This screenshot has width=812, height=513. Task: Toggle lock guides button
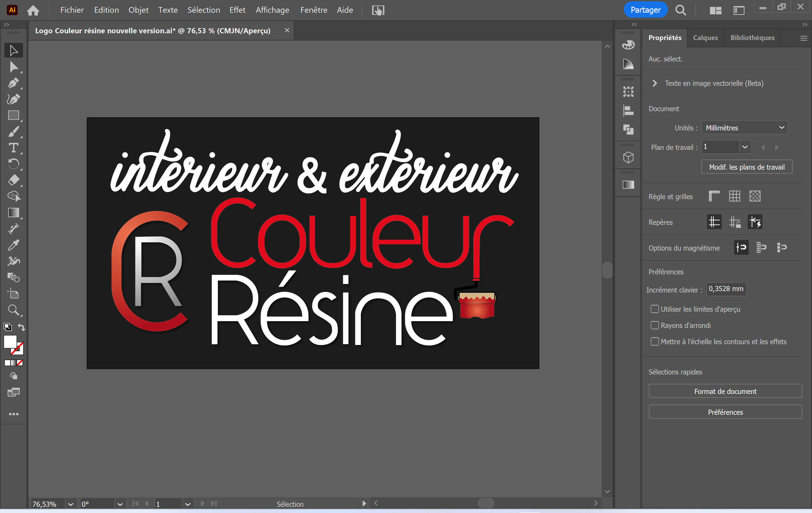point(734,222)
